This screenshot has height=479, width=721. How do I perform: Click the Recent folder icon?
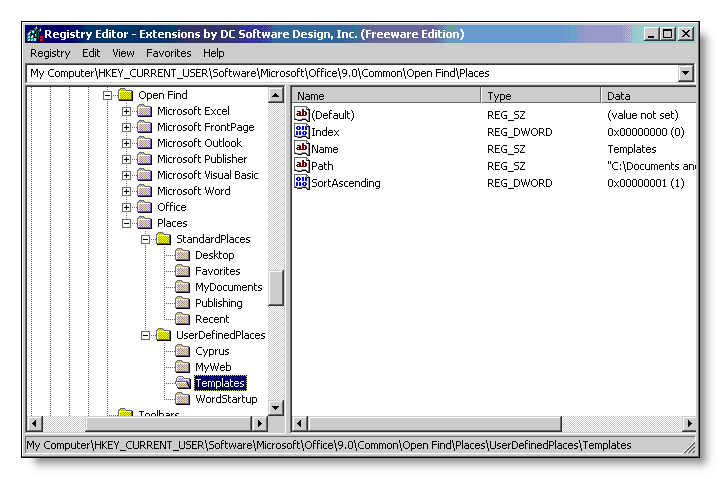coord(183,319)
